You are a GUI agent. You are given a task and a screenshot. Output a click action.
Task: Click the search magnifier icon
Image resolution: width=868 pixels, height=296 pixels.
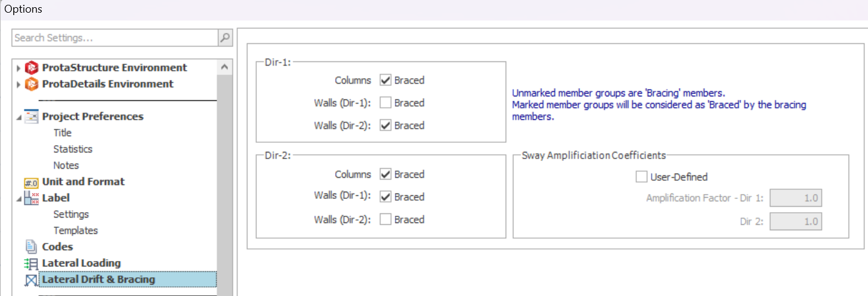click(x=225, y=38)
